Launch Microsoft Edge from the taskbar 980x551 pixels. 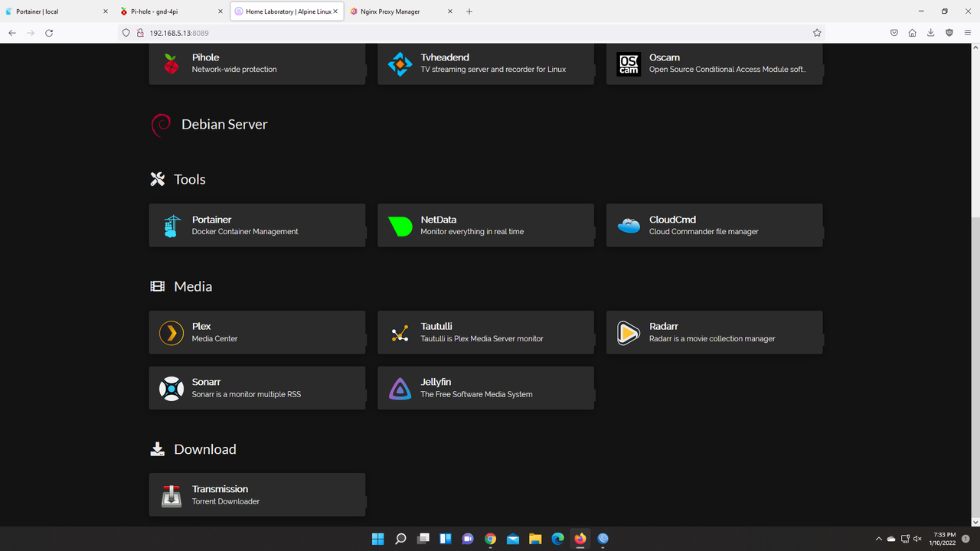tap(558, 539)
